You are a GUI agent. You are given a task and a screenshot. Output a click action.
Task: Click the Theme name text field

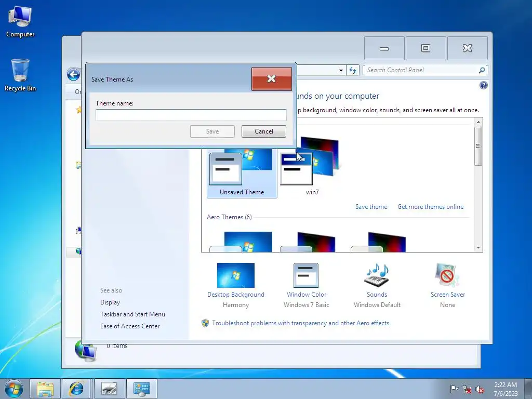191,115
